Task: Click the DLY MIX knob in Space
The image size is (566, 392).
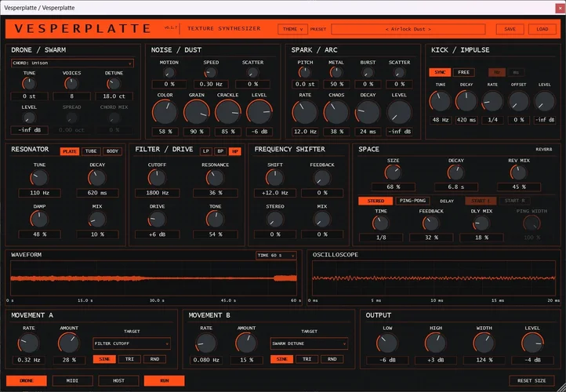Action: pyautogui.click(x=481, y=223)
